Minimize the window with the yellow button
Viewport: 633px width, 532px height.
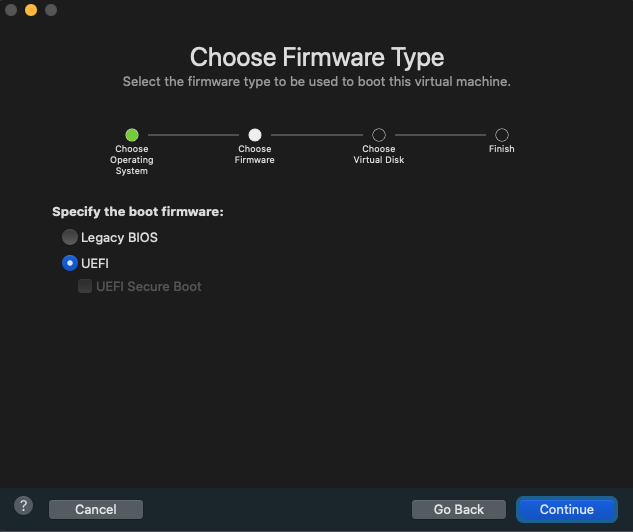(x=31, y=10)
